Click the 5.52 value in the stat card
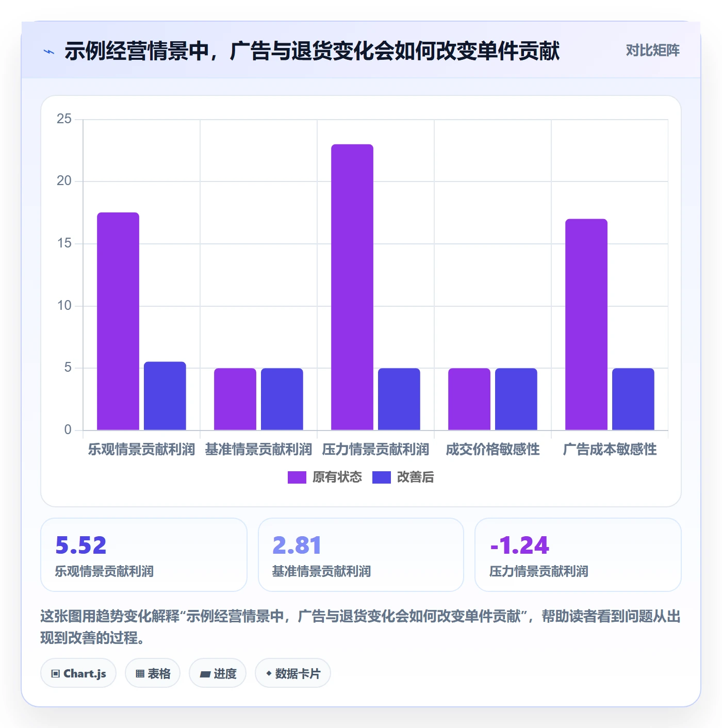 (x=81, y=545)
